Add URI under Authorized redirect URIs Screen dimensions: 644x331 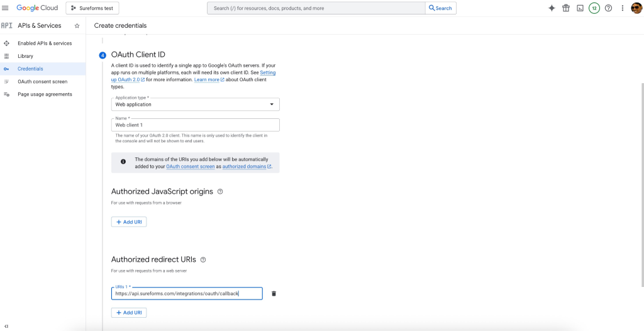click(129, 313)
